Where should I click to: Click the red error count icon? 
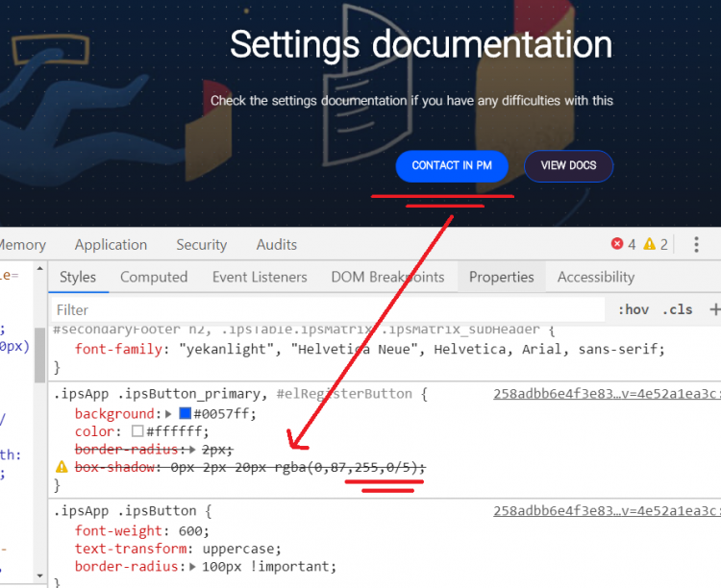(617, 244)
